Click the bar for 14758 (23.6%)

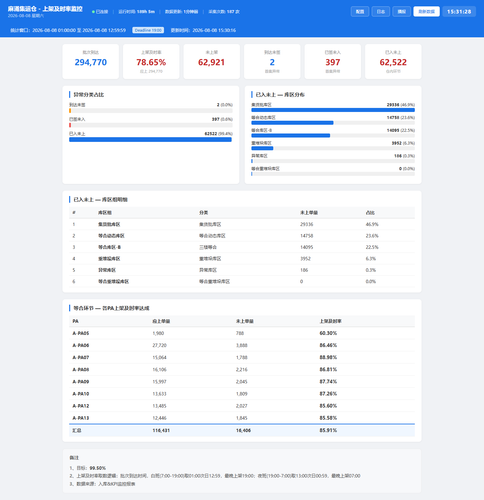click(x=292, y=123)
